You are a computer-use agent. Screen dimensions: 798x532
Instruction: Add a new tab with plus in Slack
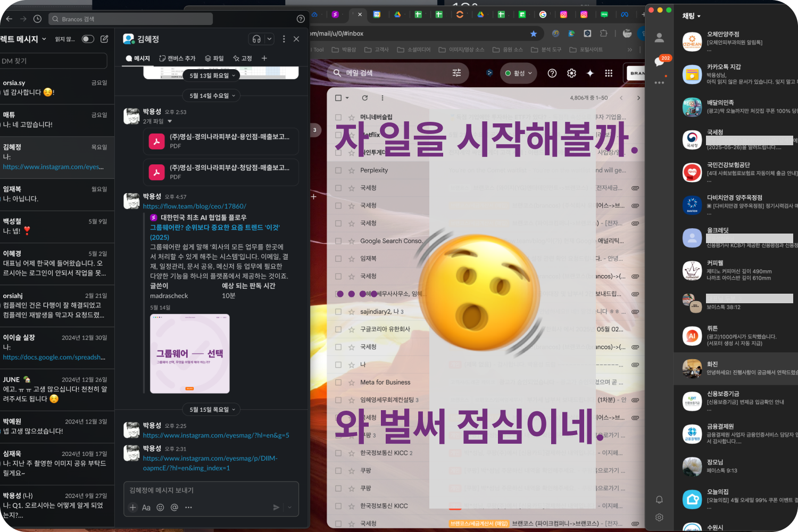pyautogui.click(x=264, y=59)
